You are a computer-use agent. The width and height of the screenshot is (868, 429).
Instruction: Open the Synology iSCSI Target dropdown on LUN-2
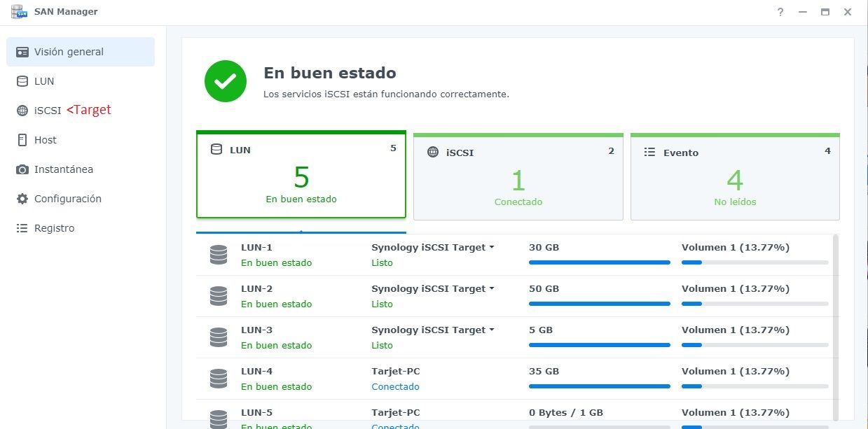click(x=493, y=288)
